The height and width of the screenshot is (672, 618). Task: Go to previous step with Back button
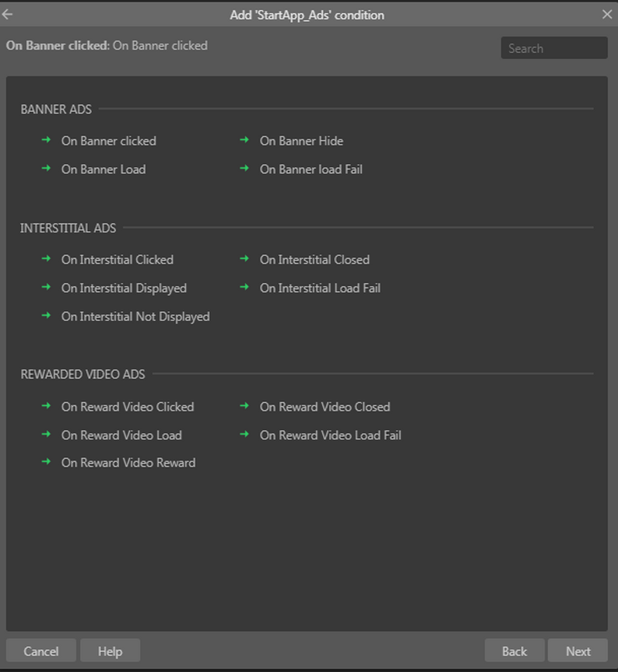[514, 650]
